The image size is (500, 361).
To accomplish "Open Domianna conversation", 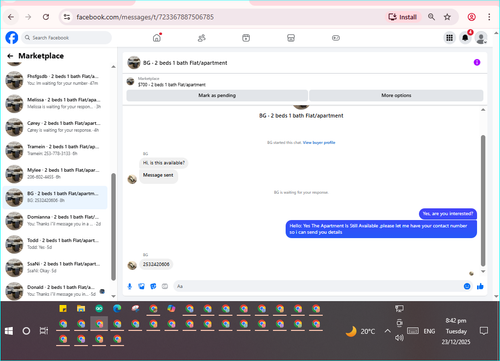I will (x=55, y=221).
